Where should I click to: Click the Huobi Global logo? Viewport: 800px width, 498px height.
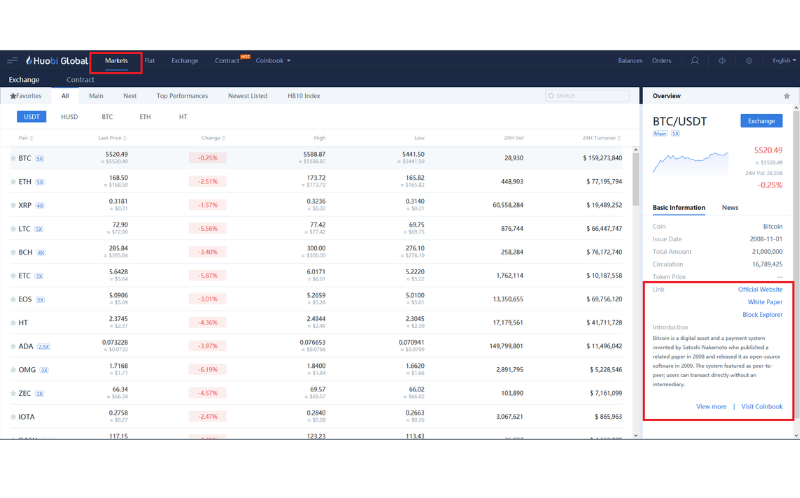(57, 61)
